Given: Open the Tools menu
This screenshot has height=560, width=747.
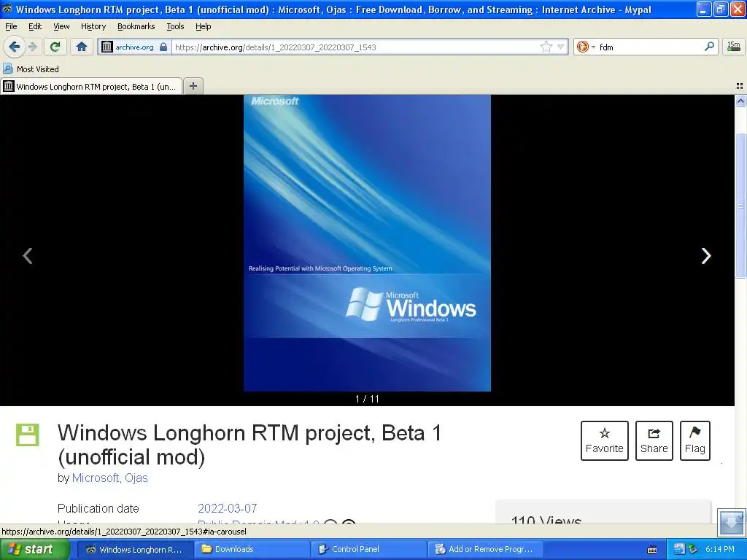Looking at the screenshot, I should tap(175, 27).
